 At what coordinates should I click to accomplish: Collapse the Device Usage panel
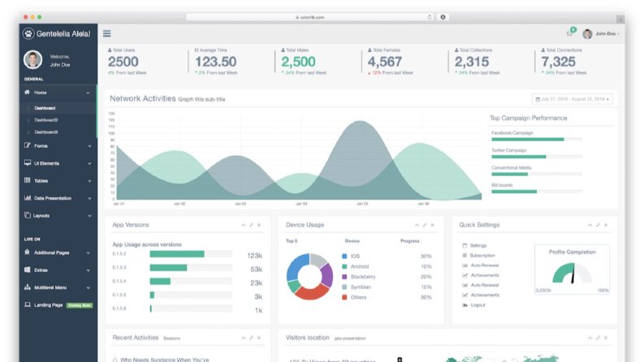coord(417,226)
